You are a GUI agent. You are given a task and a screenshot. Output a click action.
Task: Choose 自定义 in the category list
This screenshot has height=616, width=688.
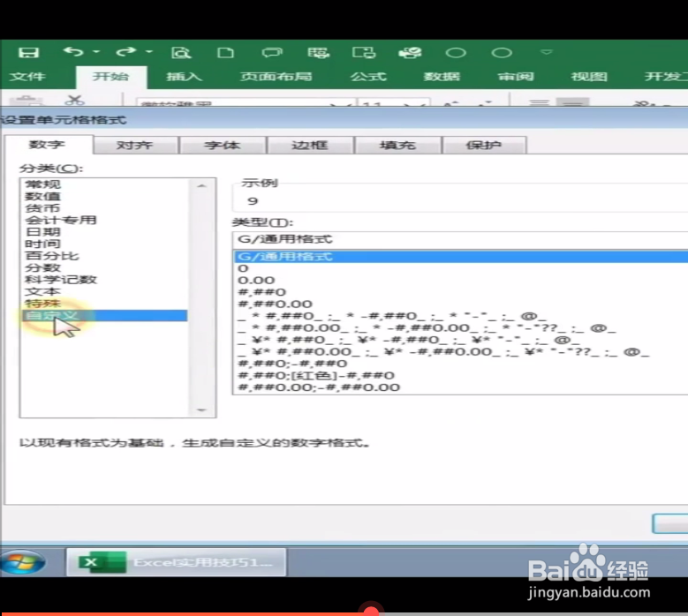tap(104, 315)
